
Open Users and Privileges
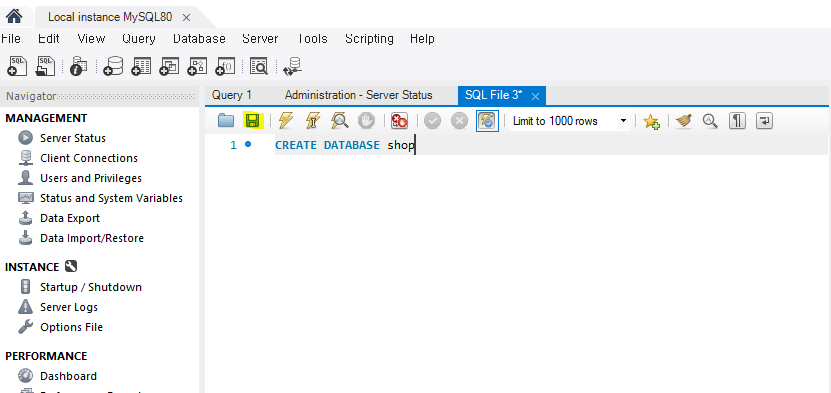pyautogui.click(x=91, y=178)
